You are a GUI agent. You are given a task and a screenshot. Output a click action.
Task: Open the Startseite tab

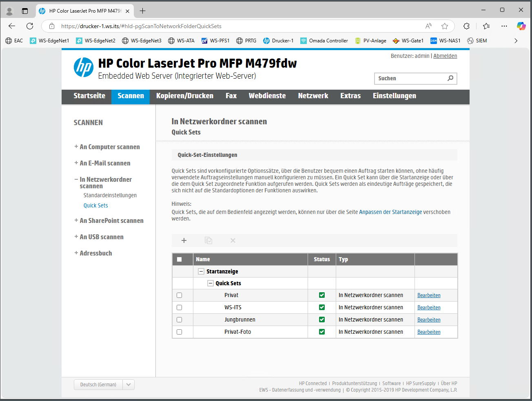tap(89, 96)
